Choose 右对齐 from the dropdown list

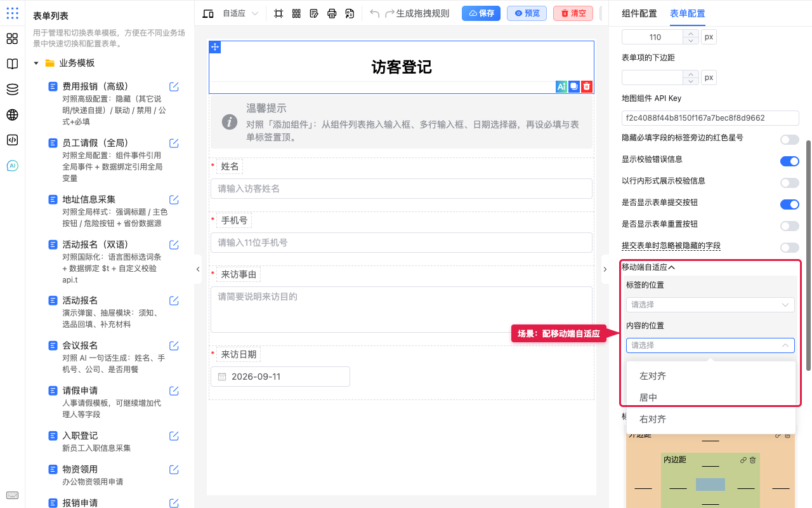point(710,419)
